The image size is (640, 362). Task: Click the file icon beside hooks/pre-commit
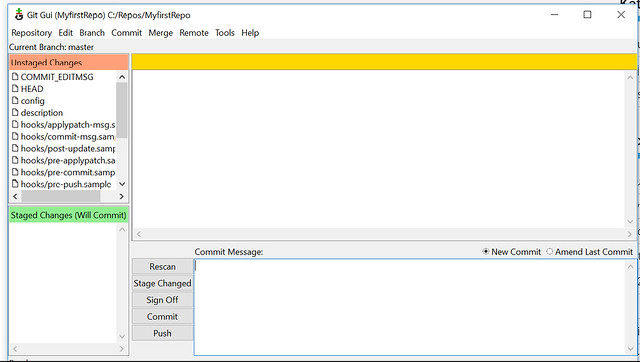[x=16, y=172]
